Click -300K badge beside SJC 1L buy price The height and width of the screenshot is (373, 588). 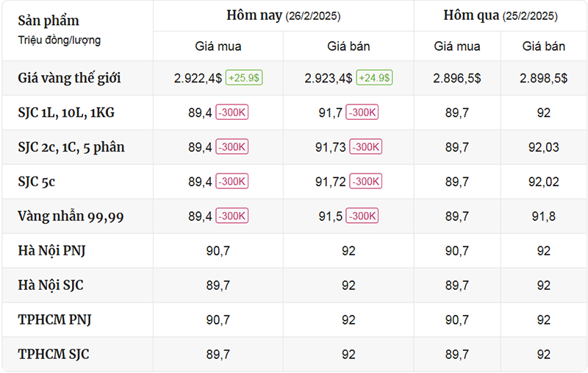pos(232,113)
